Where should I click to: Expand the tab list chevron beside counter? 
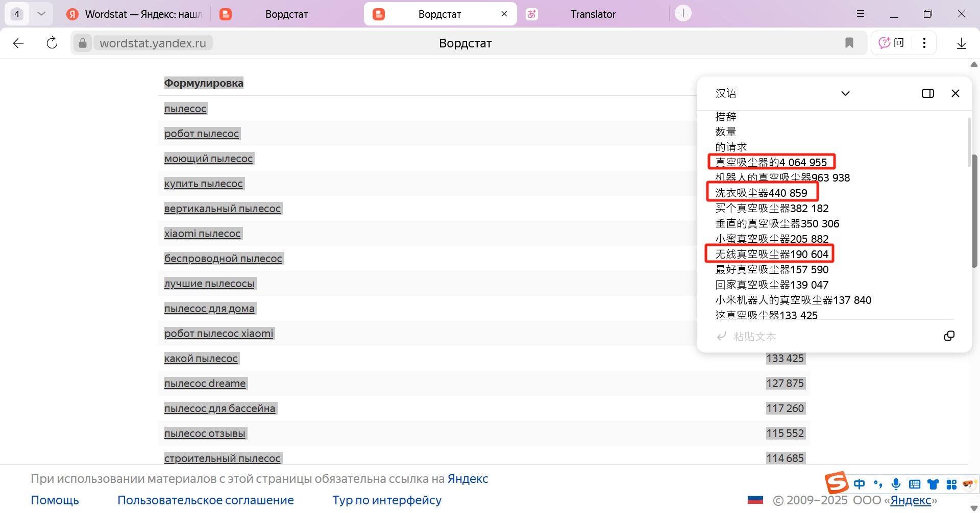pyautogui.click(x=41, y=14)
